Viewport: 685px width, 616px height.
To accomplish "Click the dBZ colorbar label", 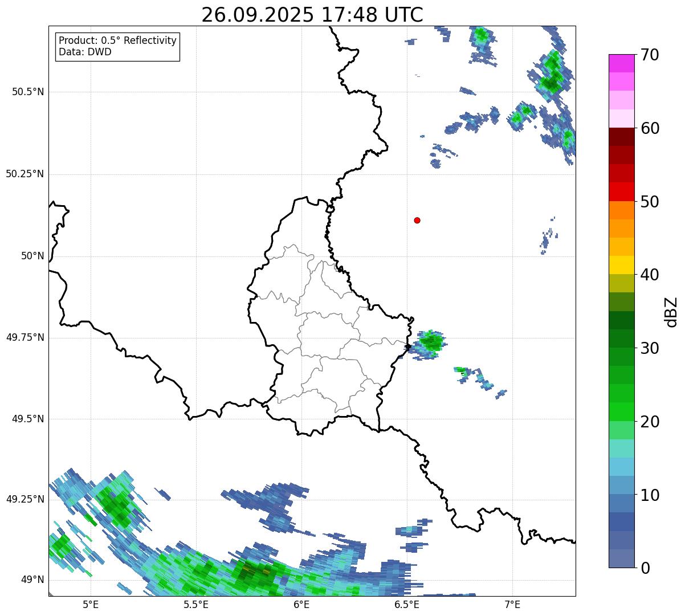I will coord(671,312).
